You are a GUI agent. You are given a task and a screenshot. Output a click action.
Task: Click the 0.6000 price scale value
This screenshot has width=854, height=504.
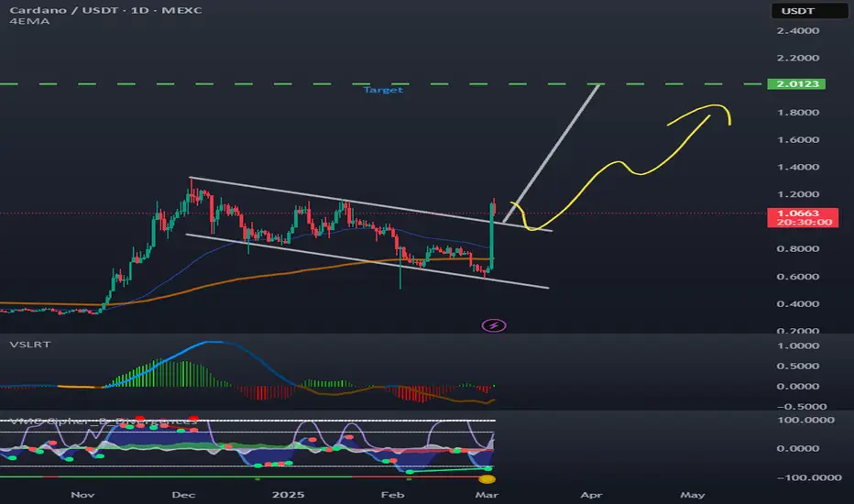[798, 277]
